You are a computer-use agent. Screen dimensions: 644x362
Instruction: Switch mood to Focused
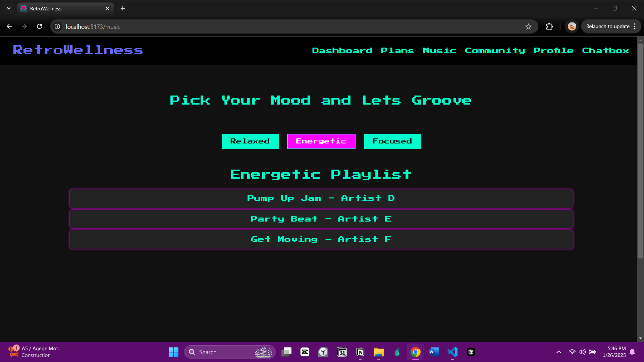(x=392, y=141)
